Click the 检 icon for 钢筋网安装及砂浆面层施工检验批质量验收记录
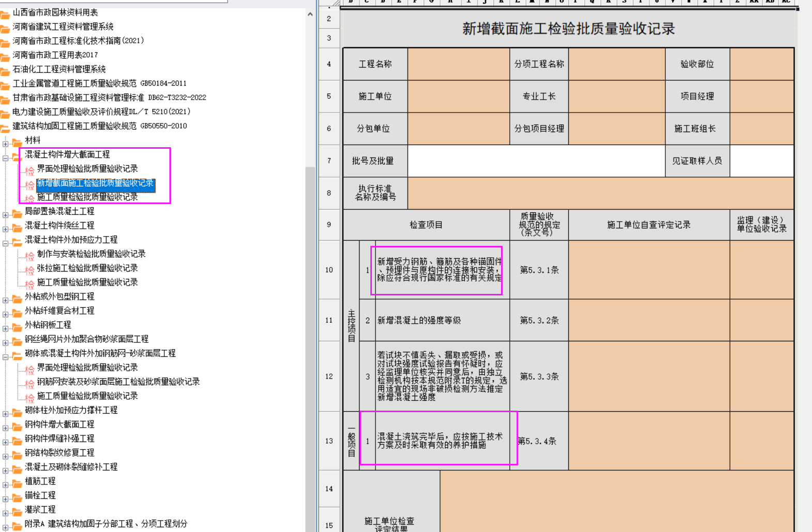The height and width of the screenshot is (532, 812). [29, 383]
